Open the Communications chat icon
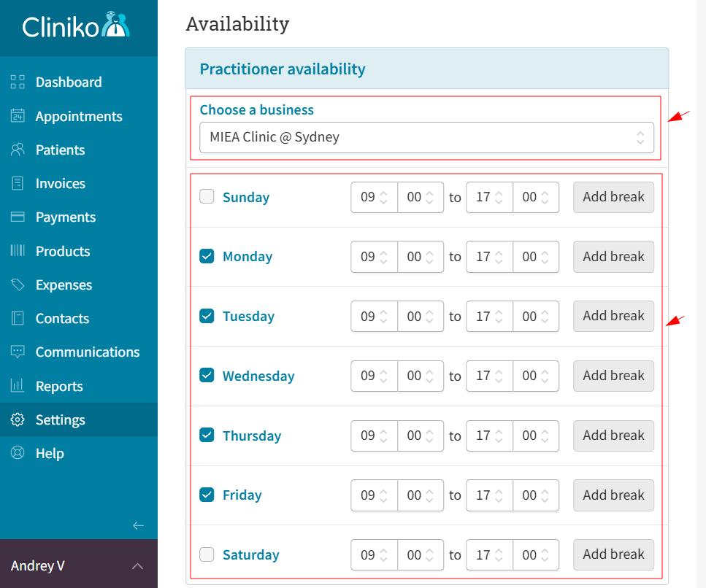 point(18,352)
